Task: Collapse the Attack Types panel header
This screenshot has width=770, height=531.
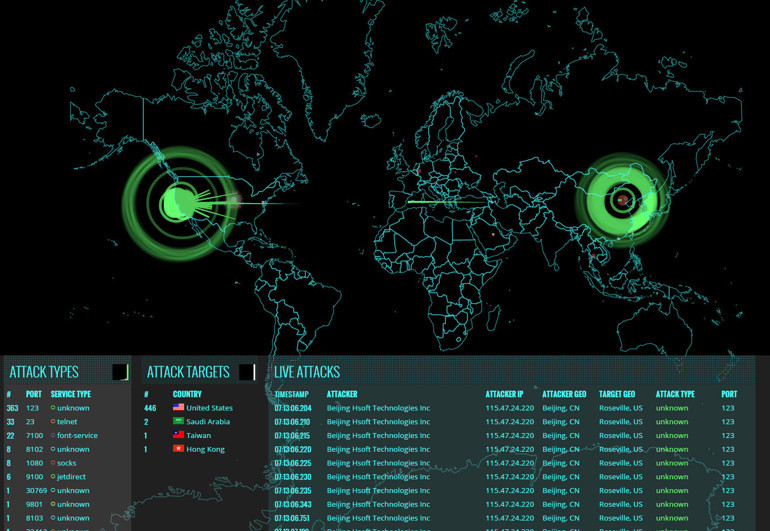Action: coord(44,372)
